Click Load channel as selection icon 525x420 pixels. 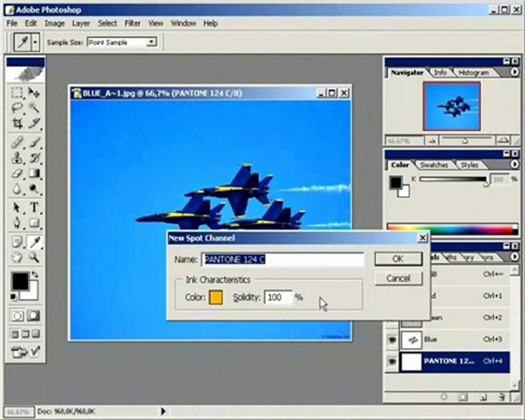coord(444,397)
